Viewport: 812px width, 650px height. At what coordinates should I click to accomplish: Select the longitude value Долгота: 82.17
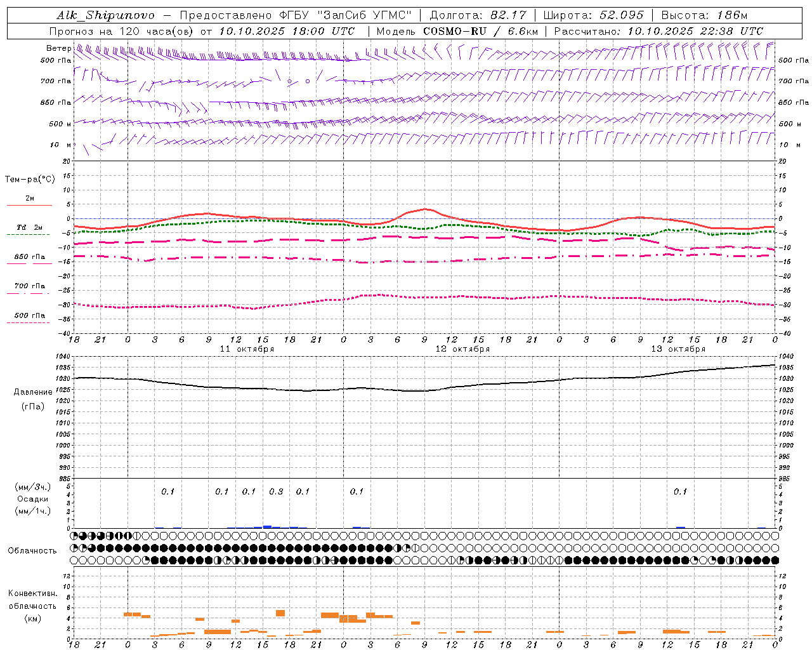[478, 15]
